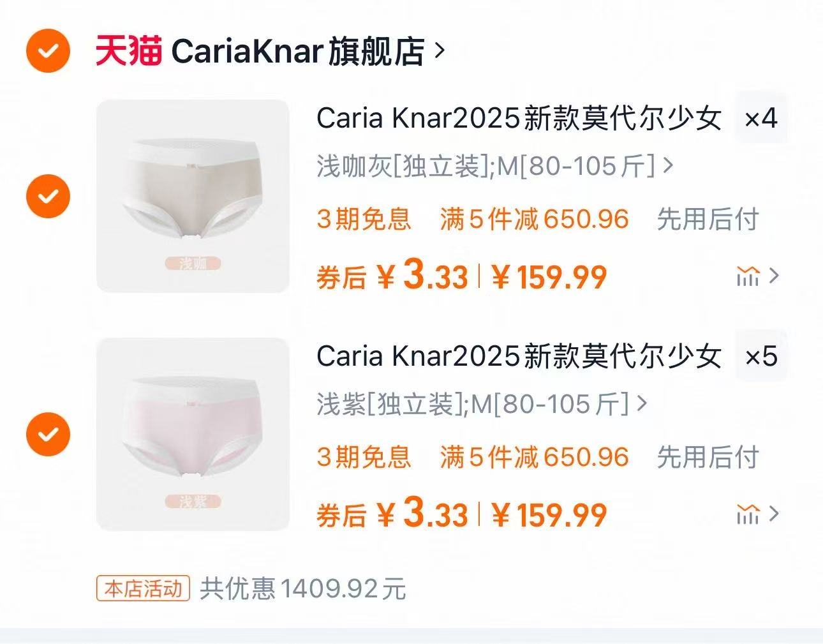View 券后 ¥3.33 price on second item
The height and width of the screenshot is (644, 823).
[x=392, y=514]
